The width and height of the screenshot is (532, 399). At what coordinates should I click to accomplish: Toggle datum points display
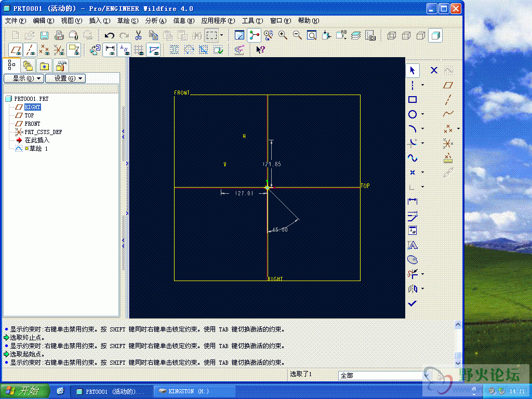45,50
